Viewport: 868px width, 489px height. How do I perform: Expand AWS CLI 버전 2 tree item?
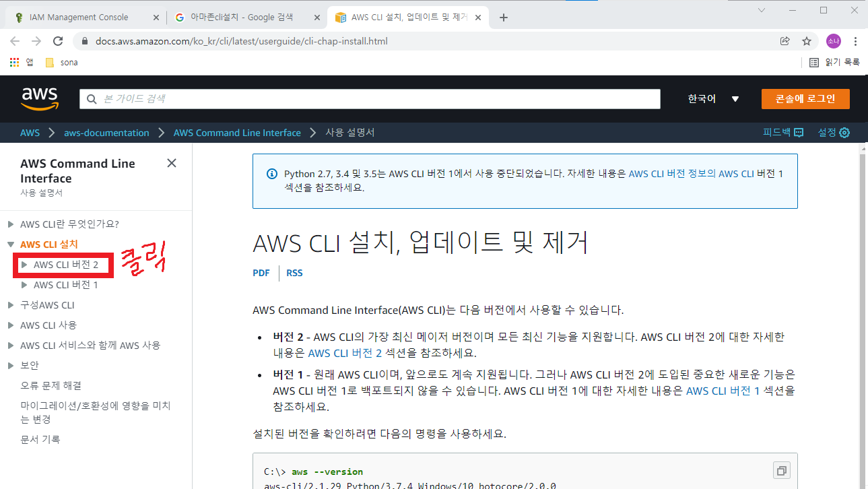coord(24,265)
